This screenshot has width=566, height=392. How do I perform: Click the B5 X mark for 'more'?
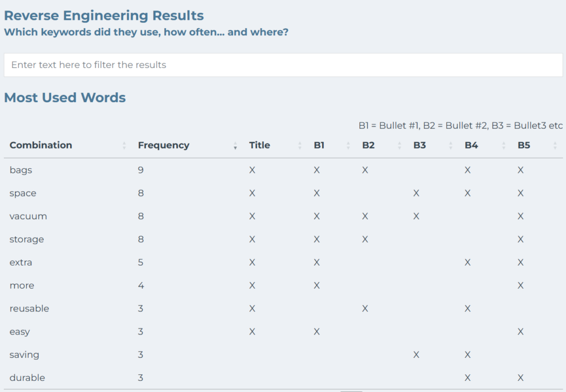521,285
